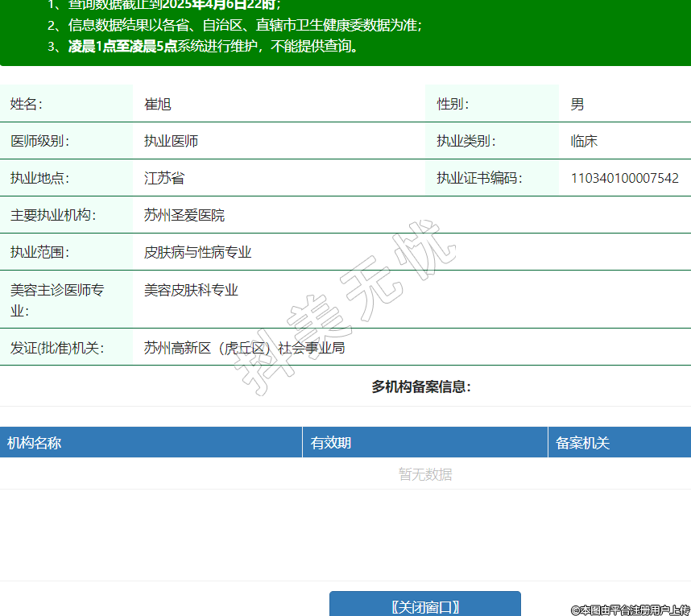Click the 主要执业机构 label cell
Screen dimensions: 691x616
coord(53,215)
